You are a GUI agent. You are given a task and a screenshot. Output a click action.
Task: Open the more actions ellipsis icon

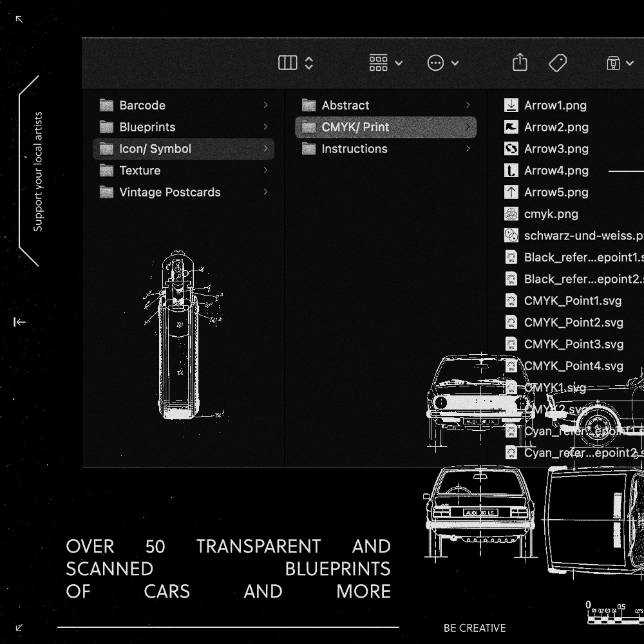click(x=435, y=62)
